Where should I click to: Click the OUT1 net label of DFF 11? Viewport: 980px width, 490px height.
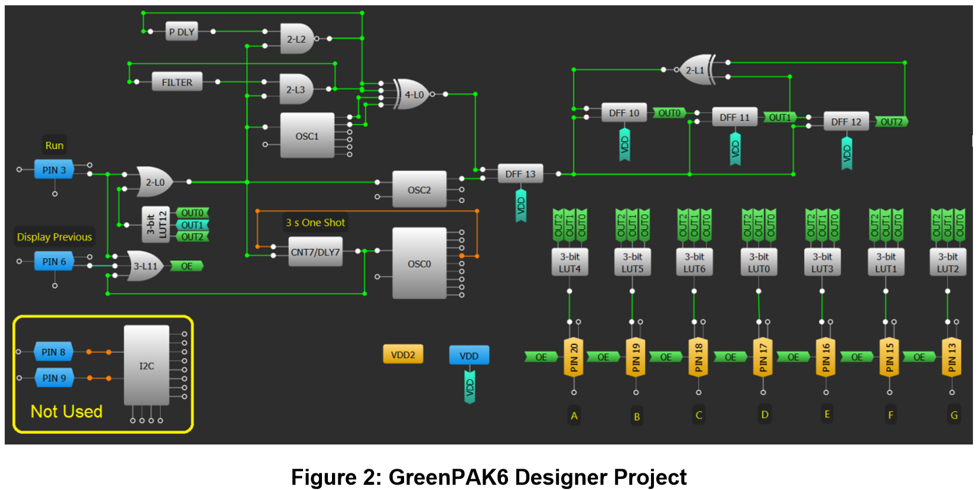coord(780,118)
